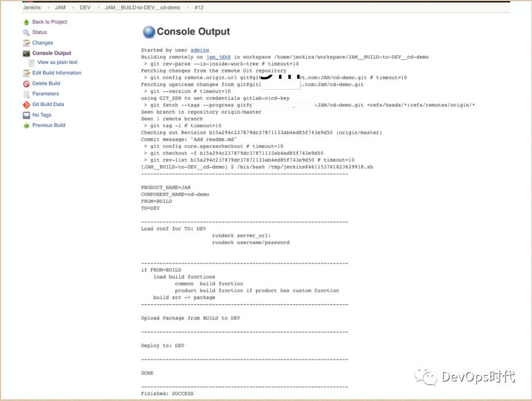The width and height of the screenshot is (532, 401).
Task: Click the 'Load conf for TO: DEV' line
Action: [x=174, y=229]
